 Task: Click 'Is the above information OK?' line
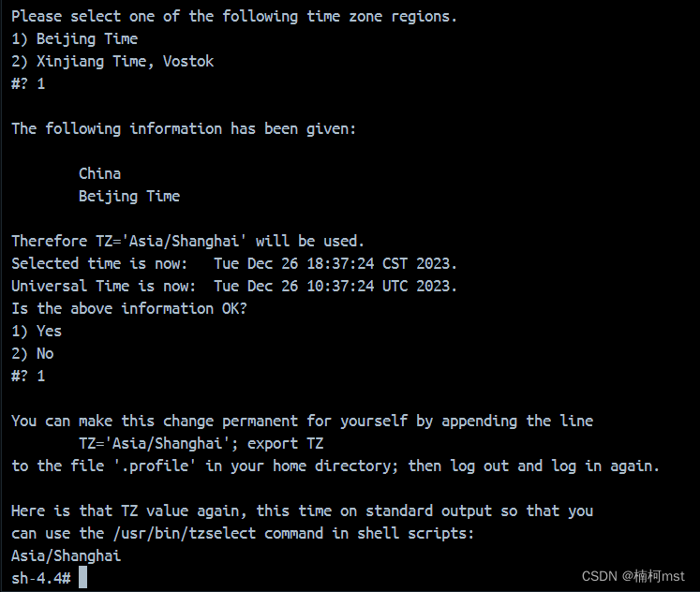click(x=129, y=309)
